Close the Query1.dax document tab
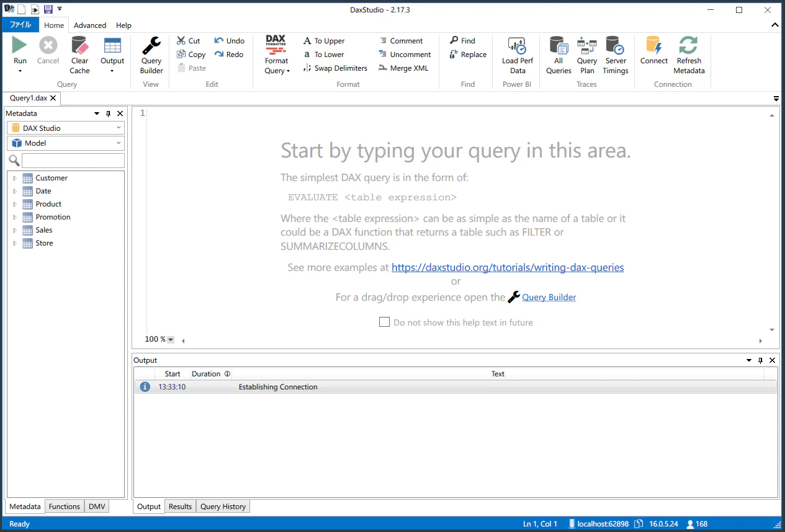The width and height of the screenshot is (785, 532). [53, 98]
